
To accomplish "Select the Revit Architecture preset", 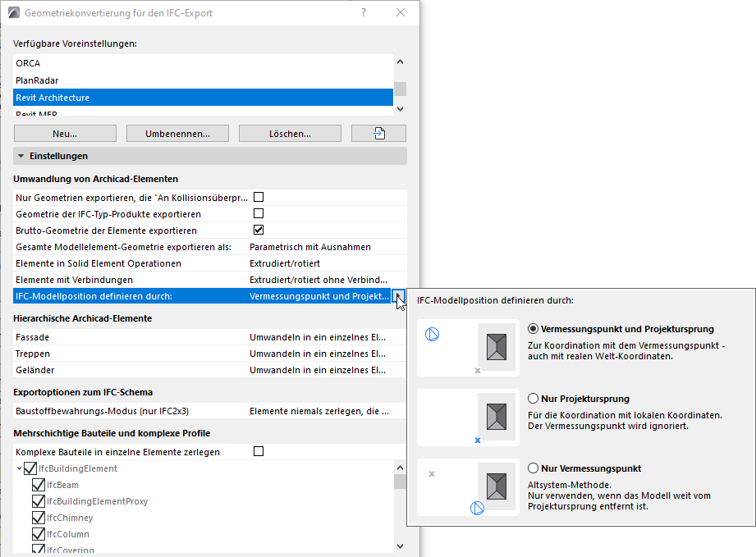I will 203,98.
